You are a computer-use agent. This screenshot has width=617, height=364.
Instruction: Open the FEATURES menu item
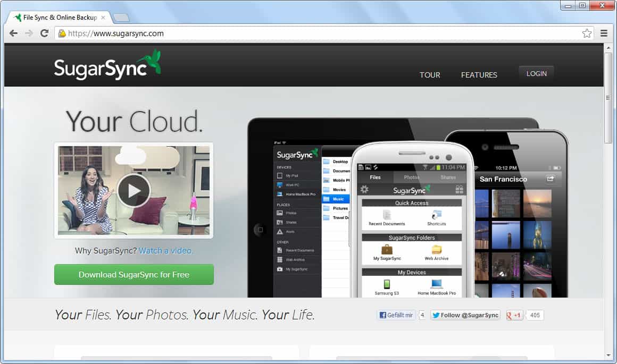click(x=479, y=75)
